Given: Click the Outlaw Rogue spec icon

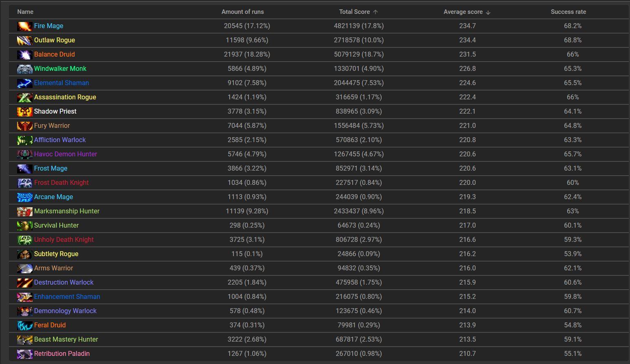Looking at the screenshot, I should (x=24, y=40).
